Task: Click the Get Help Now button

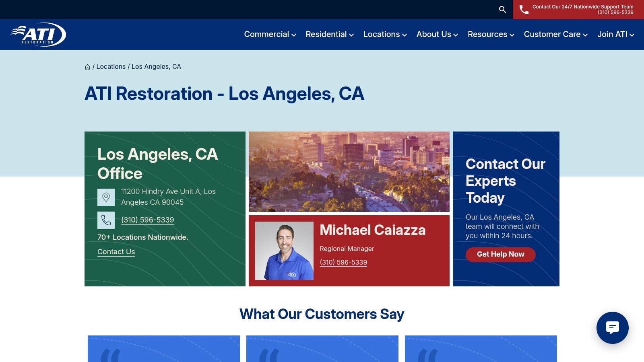Action: pos(500,254)
